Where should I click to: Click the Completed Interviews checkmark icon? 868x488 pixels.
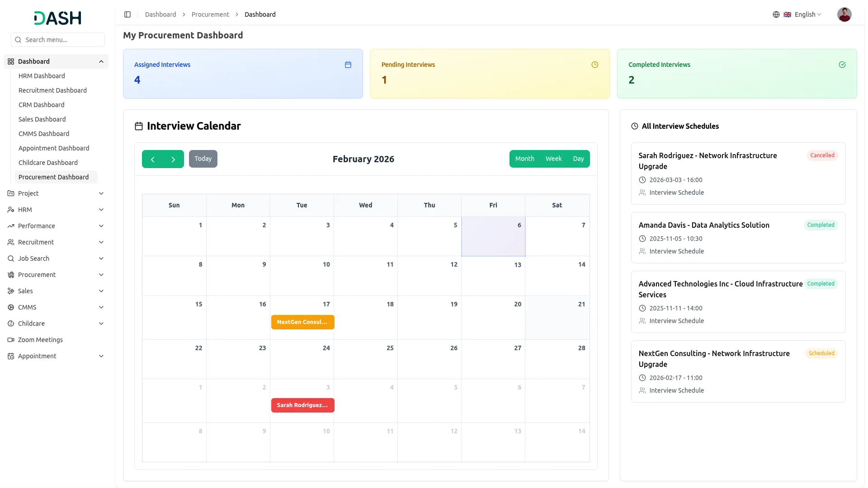(x=842, y=65)
